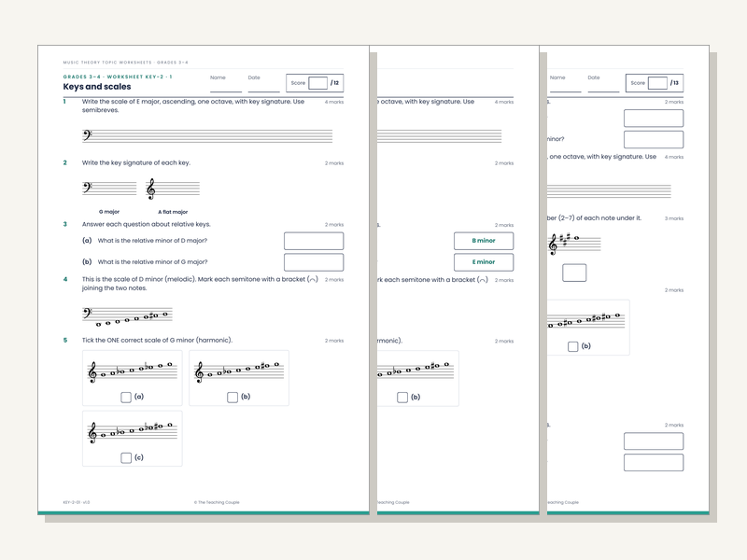Select the 'Keys and scales' title
Image resolution: width=747 pixels, height=560 pixels.
(97, 87)
